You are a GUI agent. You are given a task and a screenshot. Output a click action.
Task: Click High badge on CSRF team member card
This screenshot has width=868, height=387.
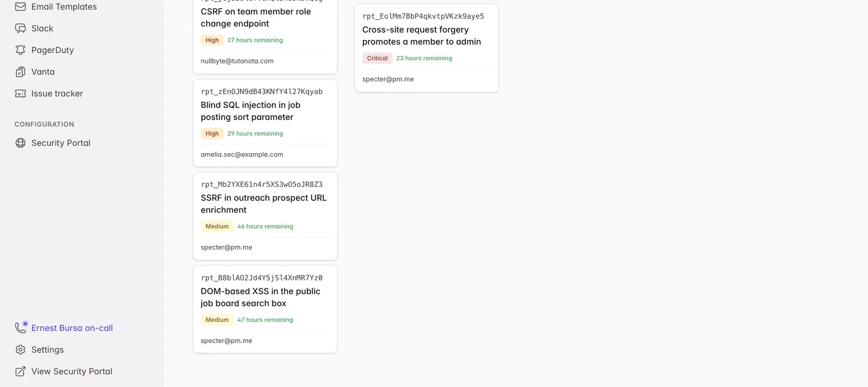(x=212, y=40)
